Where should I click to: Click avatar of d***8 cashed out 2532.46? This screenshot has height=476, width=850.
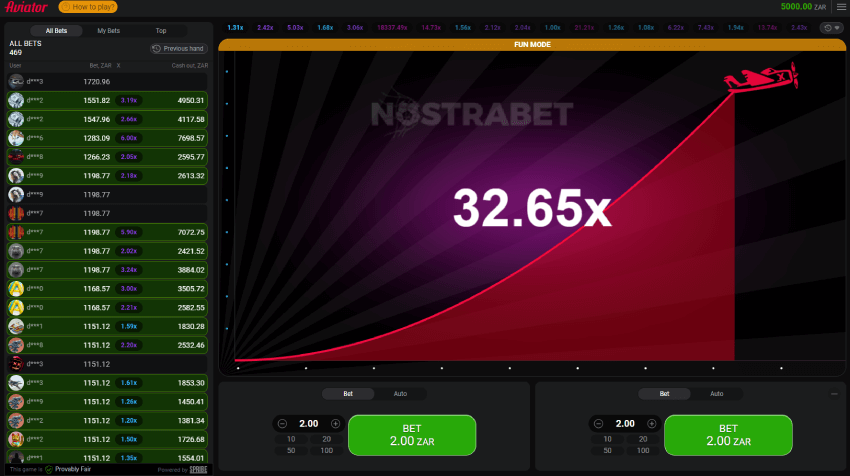pos(16,345)
